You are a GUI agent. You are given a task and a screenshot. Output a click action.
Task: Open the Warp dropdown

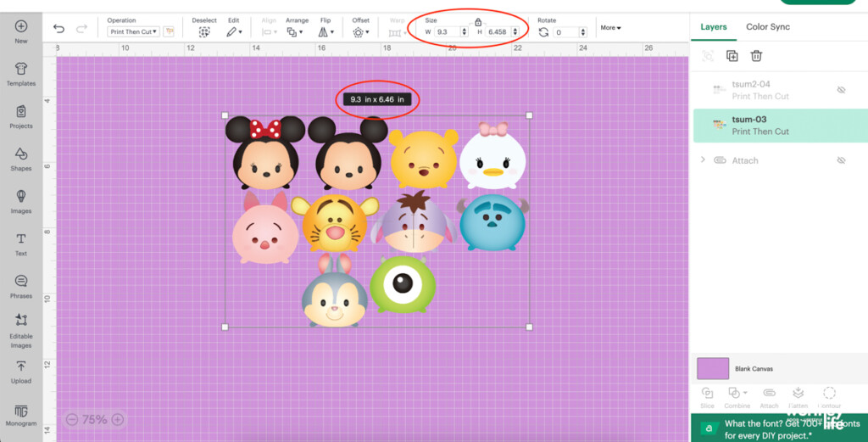click(397, 33)
